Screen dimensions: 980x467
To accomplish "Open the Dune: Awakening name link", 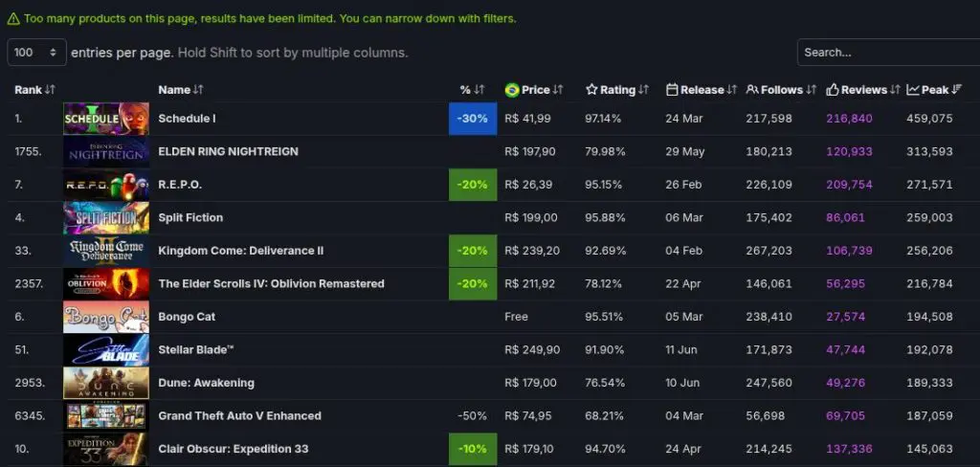I will pyautogui.click(x=207, y=383).
